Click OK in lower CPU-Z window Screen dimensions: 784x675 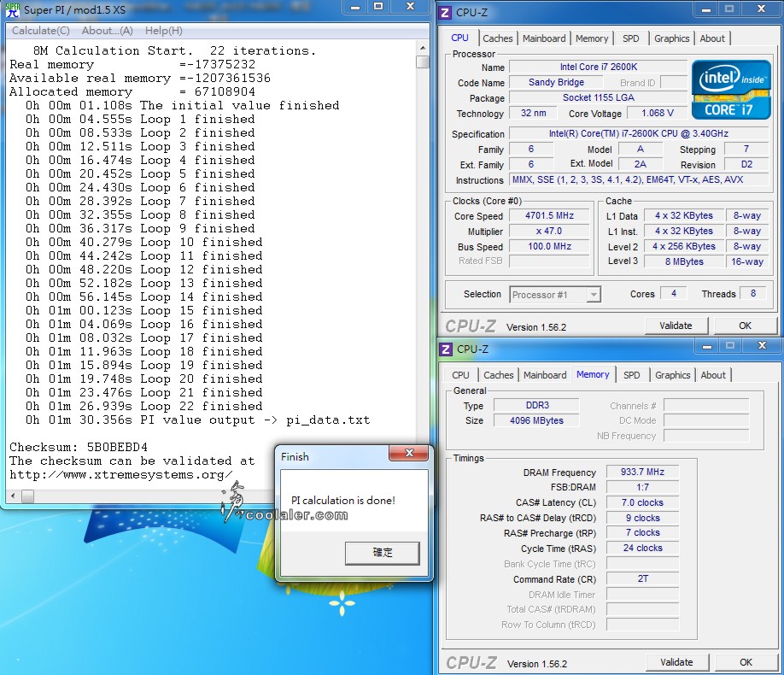746,662
